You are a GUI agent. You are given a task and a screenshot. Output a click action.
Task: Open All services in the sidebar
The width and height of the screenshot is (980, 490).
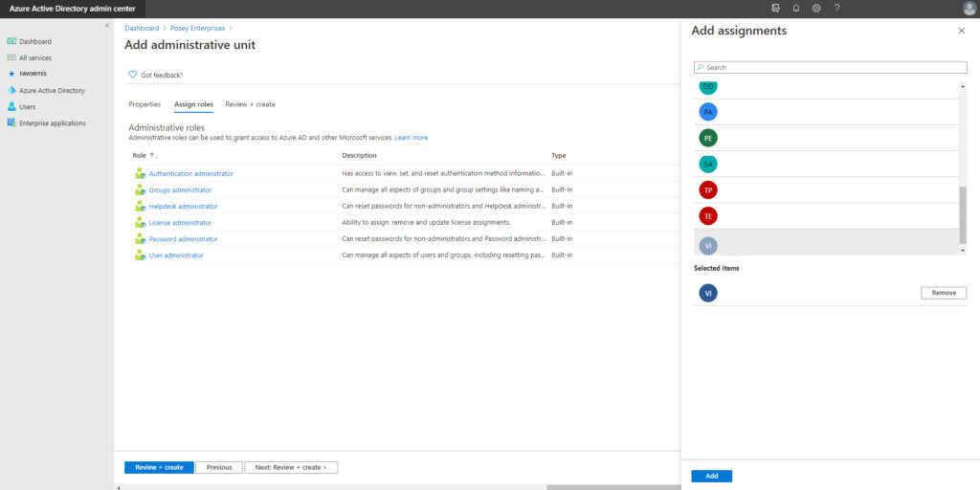35,57
